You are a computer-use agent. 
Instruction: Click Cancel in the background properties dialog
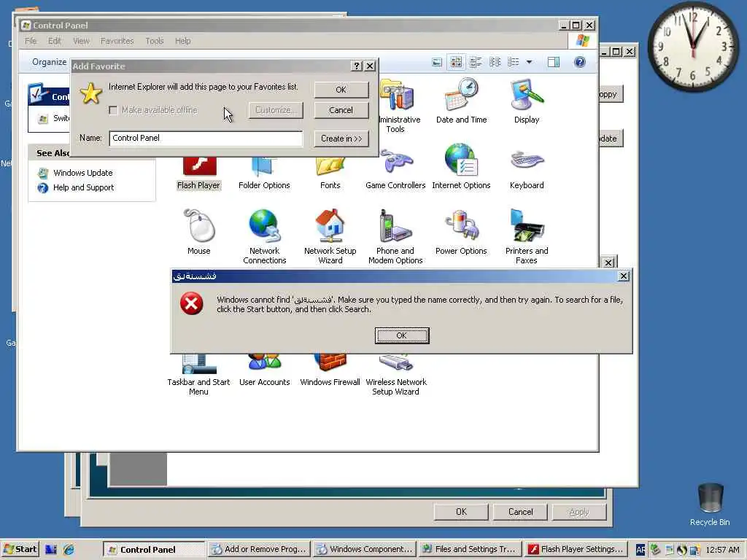(520, 512)
